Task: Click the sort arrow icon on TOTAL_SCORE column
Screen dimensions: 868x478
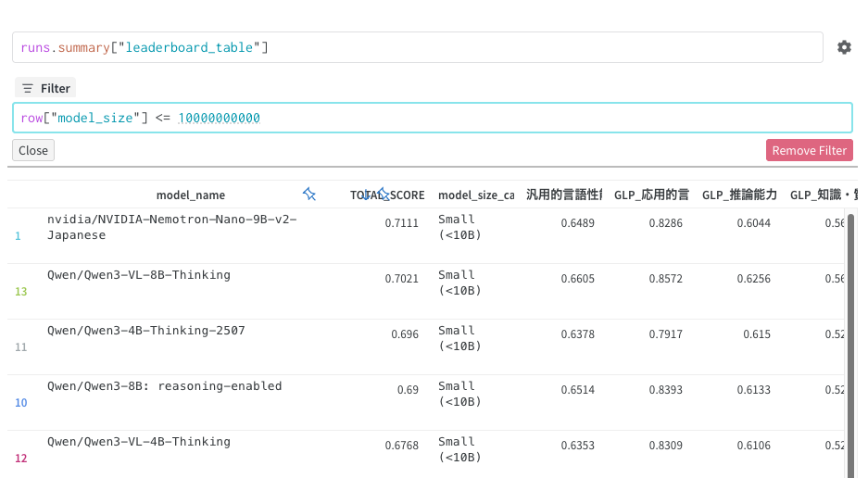Action: tap(366, 195)
